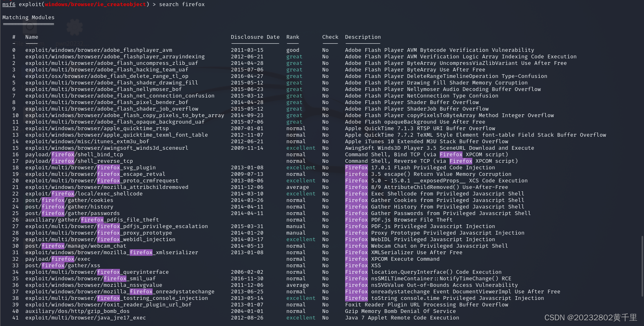
Task: Click firefox_pdfjs_privilege_escalation module name
Action: (x=117, y=226)
